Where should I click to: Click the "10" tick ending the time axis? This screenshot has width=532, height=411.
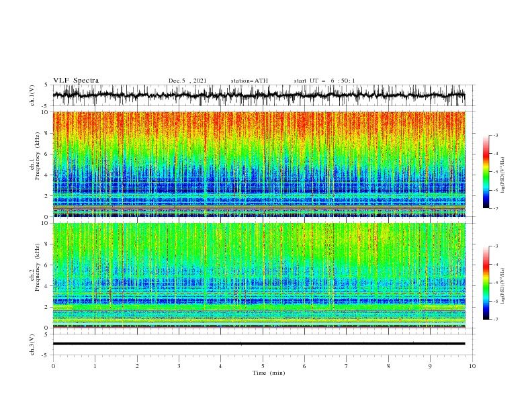(472, 366)
